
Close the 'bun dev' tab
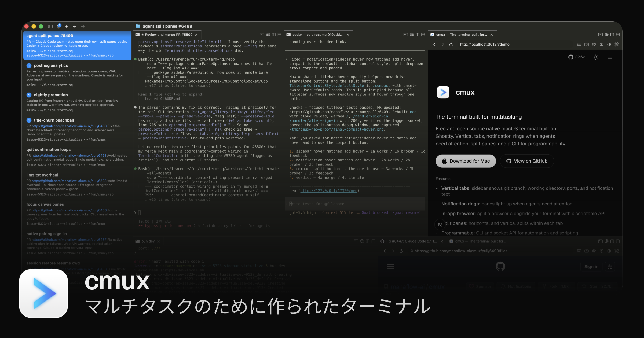[158, 241]
